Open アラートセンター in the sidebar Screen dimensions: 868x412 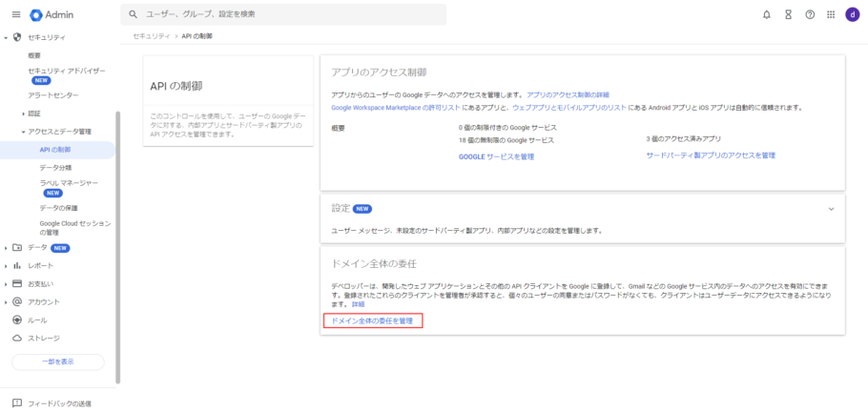click(53, 95)
